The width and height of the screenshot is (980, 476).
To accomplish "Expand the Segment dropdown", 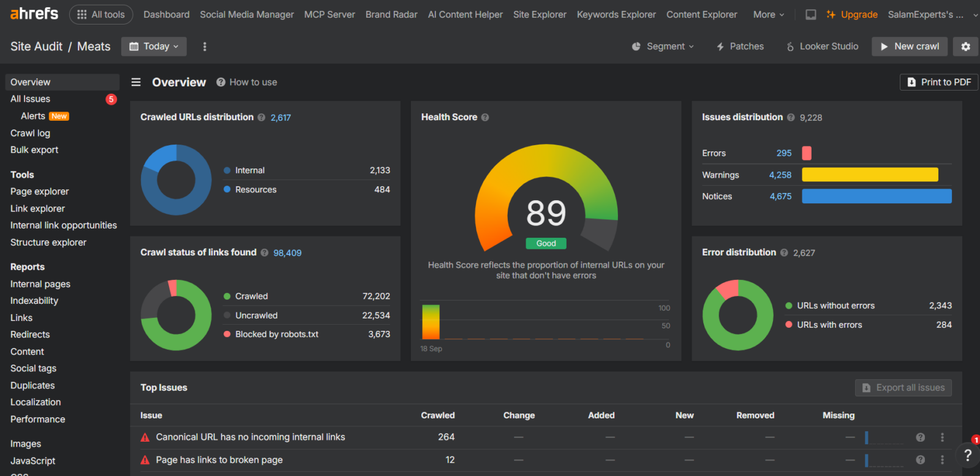I will pos(663,47).
